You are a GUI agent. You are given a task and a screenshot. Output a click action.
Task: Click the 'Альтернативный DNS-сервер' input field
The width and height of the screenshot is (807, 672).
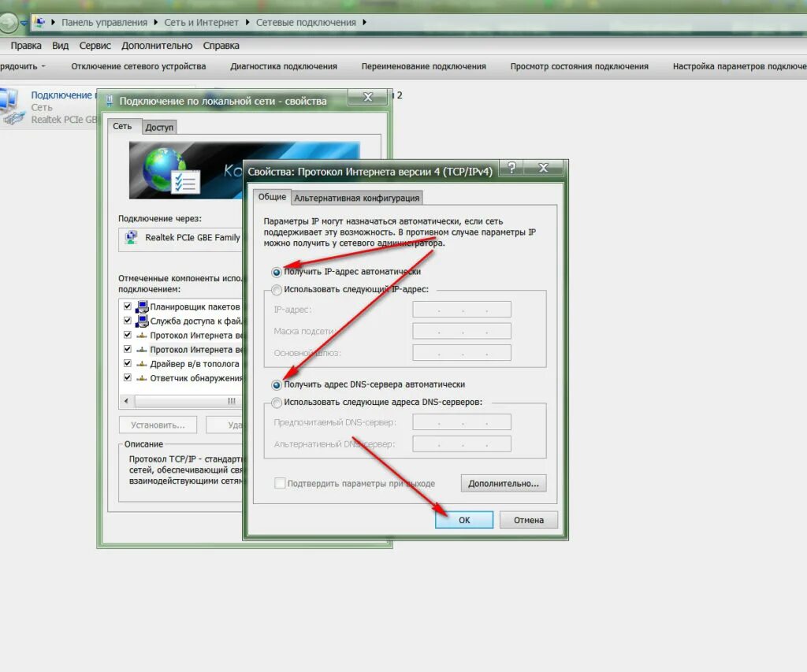(462, 444)
